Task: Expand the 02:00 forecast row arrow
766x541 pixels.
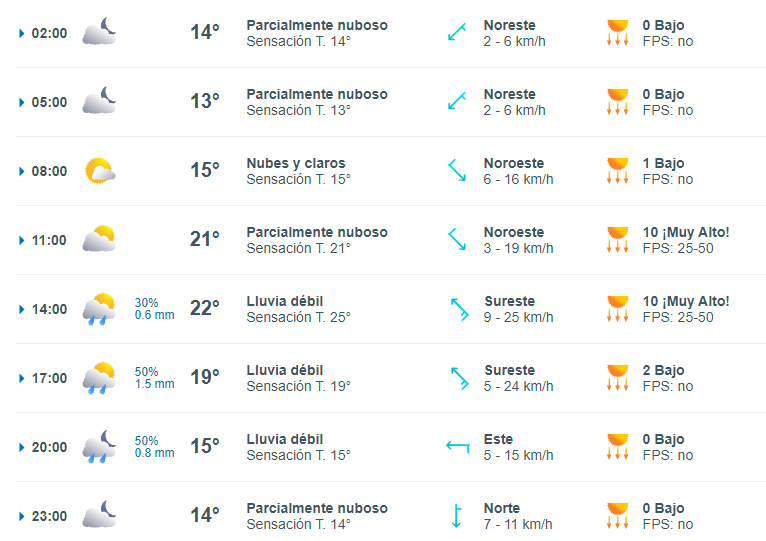Action: tap(21, 33)
